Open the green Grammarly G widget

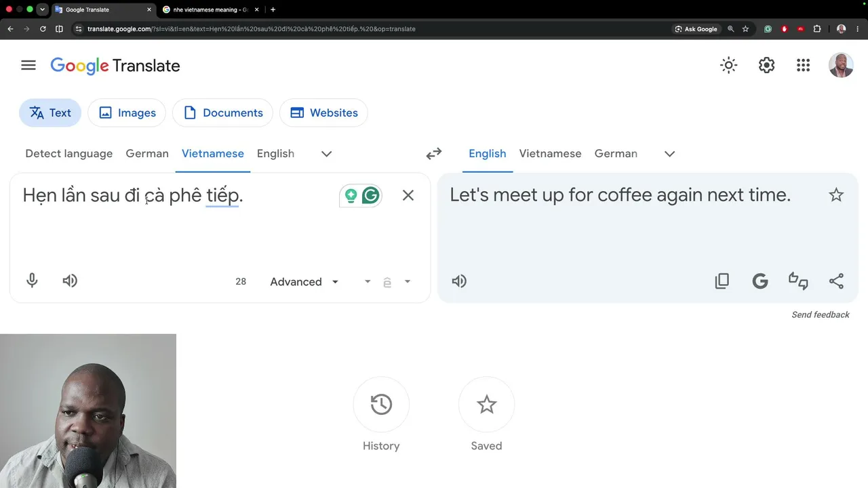[x=371, y=196]
